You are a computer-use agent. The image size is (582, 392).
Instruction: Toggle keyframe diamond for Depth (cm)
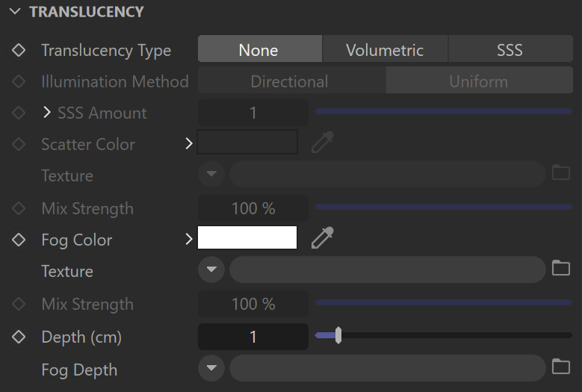pyautogui.click(x=19, y=337)
